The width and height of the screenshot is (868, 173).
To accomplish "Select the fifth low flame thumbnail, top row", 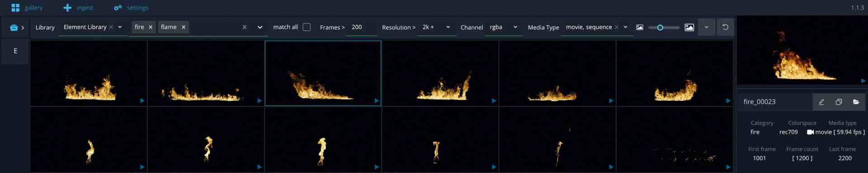I will (x=557, y=73).
